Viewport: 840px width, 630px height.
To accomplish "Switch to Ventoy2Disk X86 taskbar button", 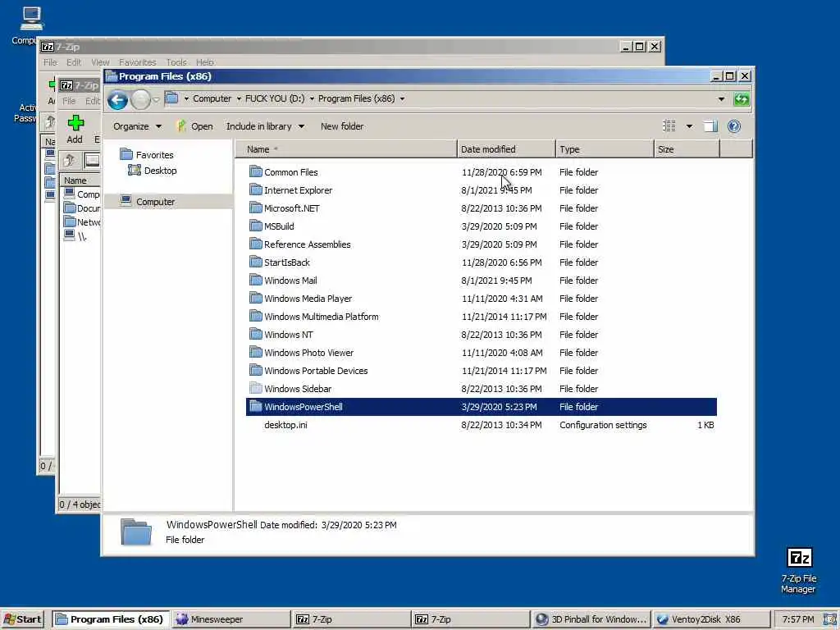I will (x=710, y=619).
